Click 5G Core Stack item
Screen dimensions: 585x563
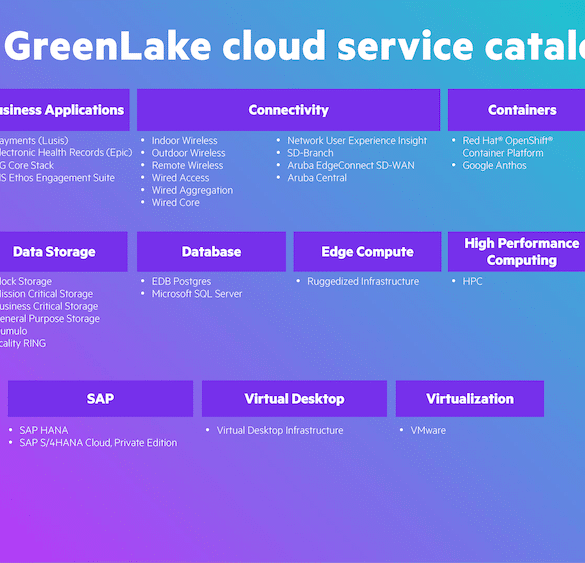point(27,165)
